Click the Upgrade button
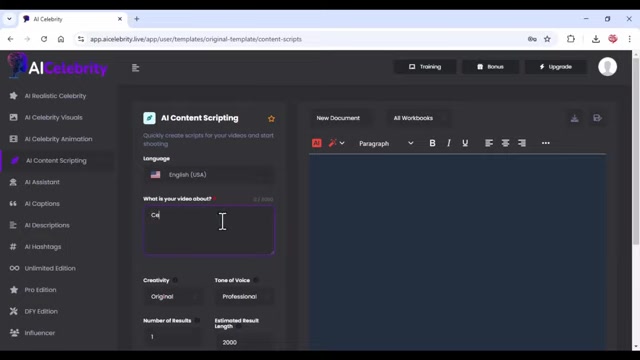Viewport: 640px width, 360px height. click(556, 67)
